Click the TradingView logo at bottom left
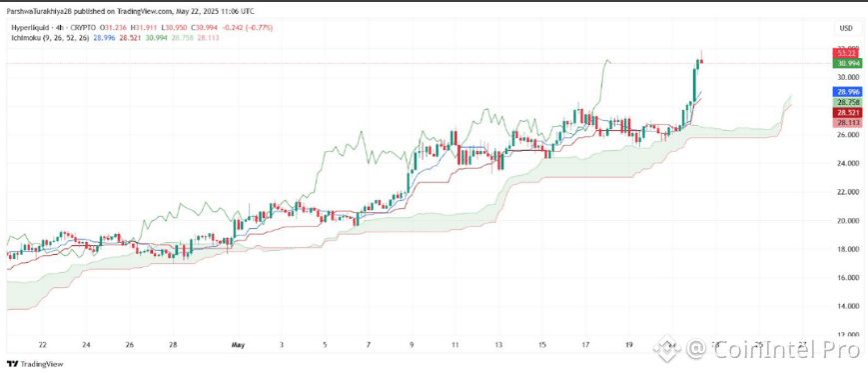The height and width of the screenshot is (374, 868). pyautogui.click(x=35, y=364)
